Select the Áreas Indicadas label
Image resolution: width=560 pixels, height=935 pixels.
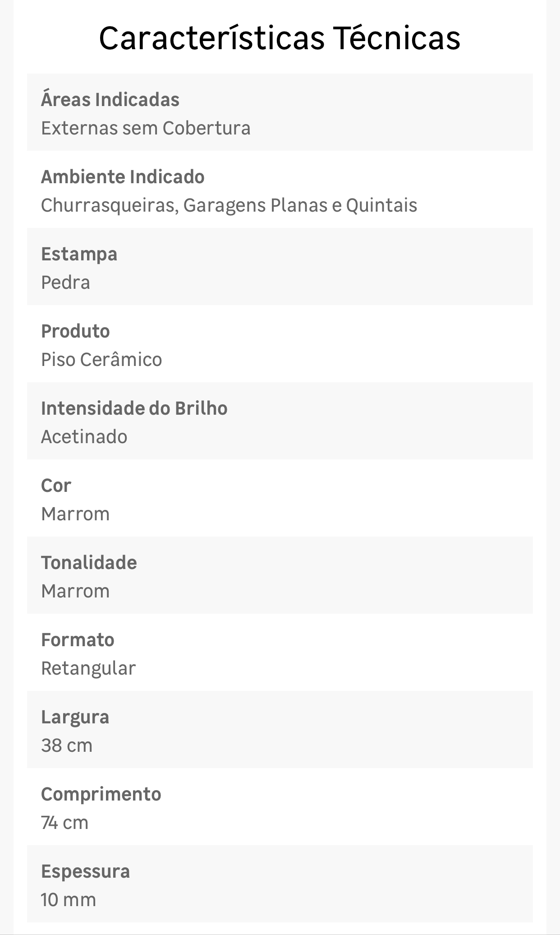[x=110, y=100]
